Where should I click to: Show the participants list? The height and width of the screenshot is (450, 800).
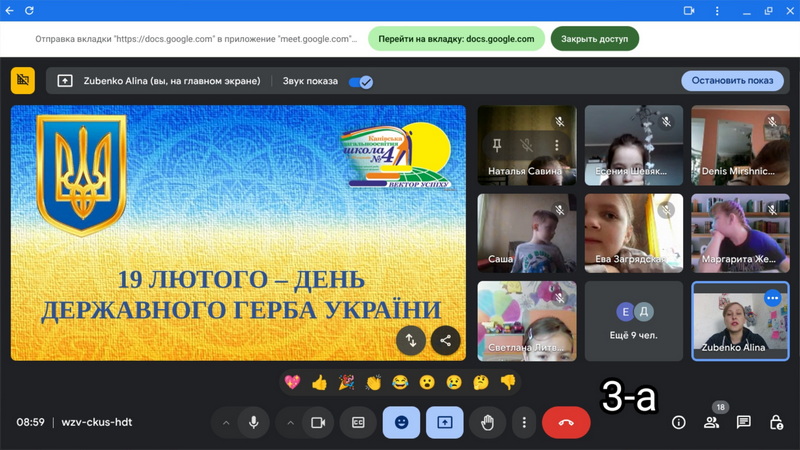tap(711, 423)
